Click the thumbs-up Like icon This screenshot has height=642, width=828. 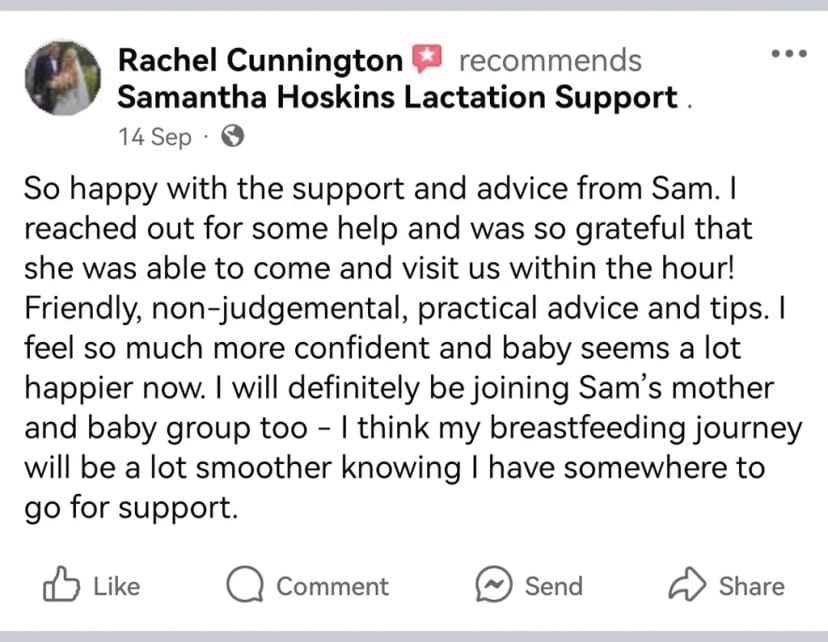61,584
